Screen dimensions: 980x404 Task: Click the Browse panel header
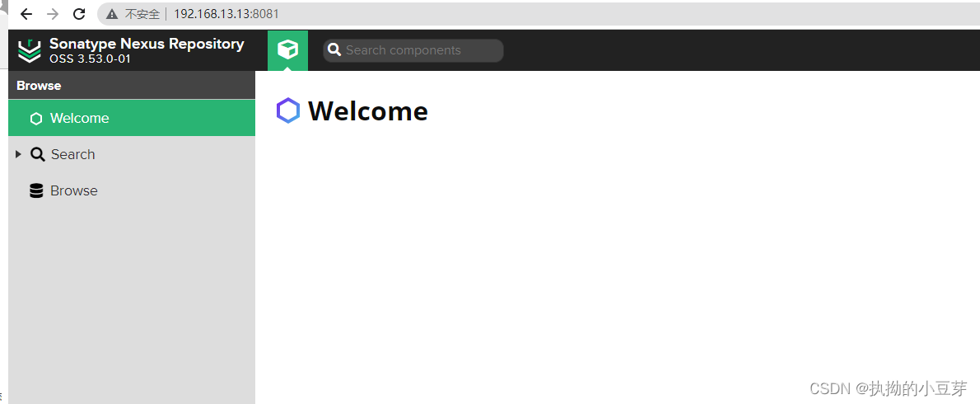[x=132, y=86]
